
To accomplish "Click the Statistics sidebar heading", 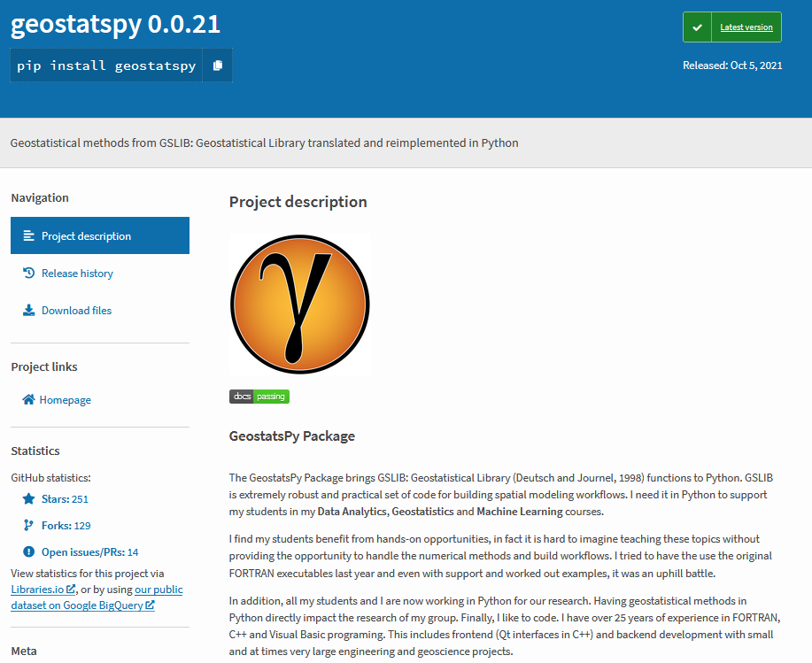I will [35, 451].
